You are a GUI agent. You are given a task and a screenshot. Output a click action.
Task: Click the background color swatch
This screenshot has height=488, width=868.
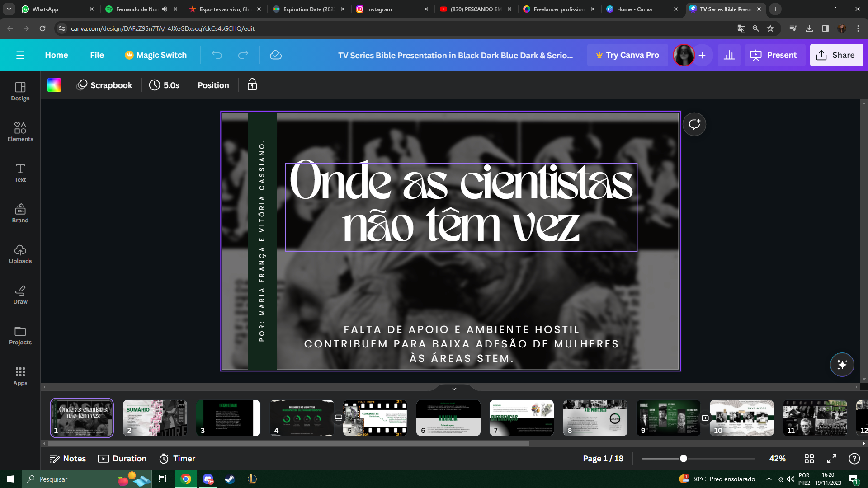pos(54,85)
